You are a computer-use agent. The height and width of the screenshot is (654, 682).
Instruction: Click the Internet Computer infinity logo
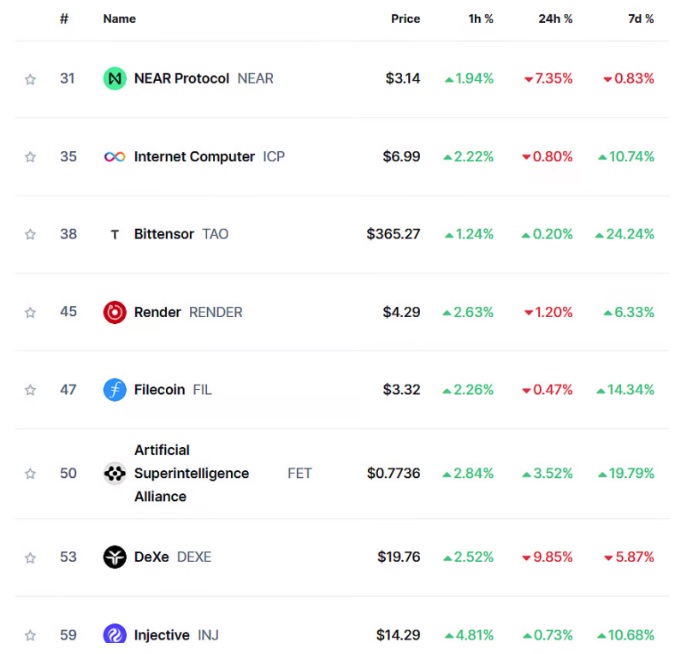[115, 157]
